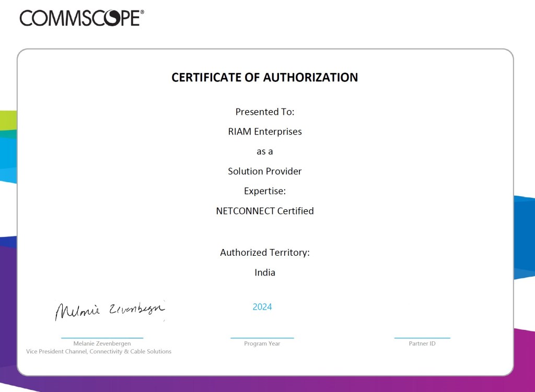Image resolution: width=535 pixels, height=392 pixels.
Task: Select the CERTIFICATE OF AUTHORIZATION title
Action: (264, 77)
